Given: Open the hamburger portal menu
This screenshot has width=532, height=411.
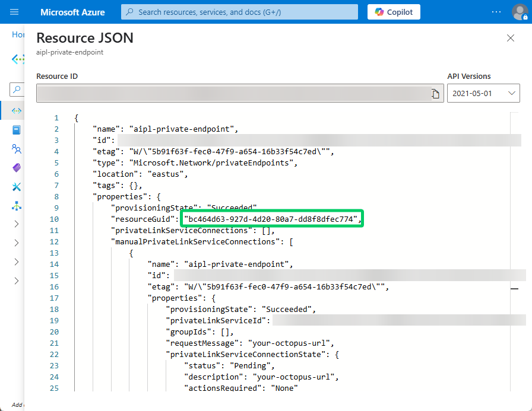Looking at the screenshot, I should pos(14,12).
